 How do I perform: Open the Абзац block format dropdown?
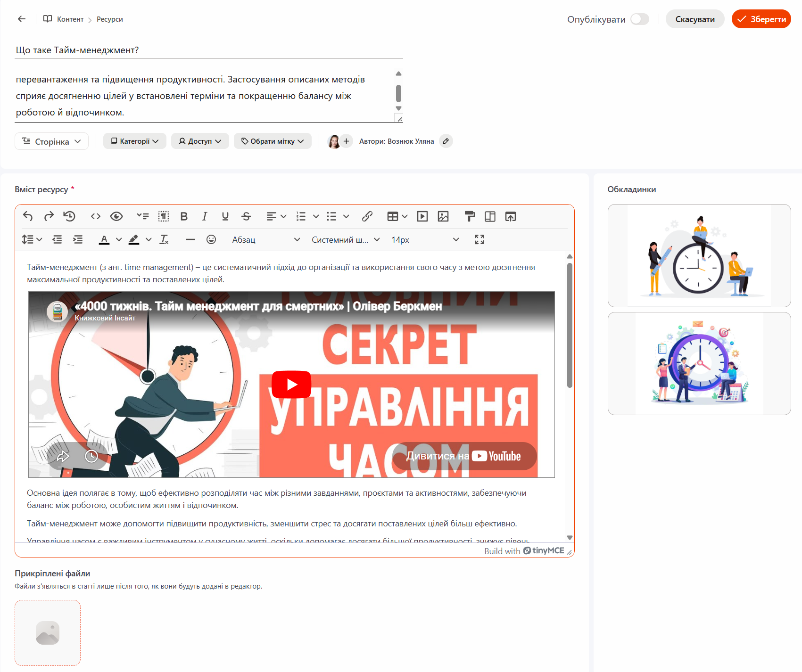click(x=266, y=239)
